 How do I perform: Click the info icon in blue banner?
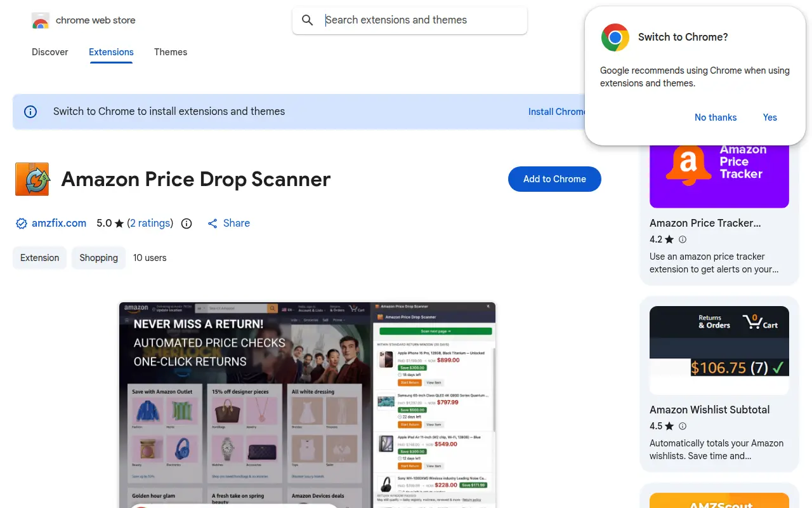[30, 112]
